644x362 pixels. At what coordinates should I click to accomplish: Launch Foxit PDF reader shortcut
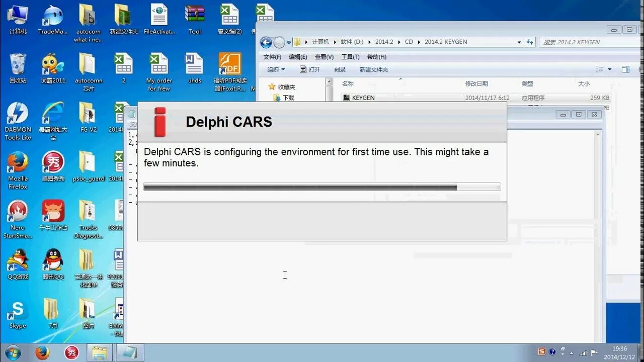(x=230, y=72)
